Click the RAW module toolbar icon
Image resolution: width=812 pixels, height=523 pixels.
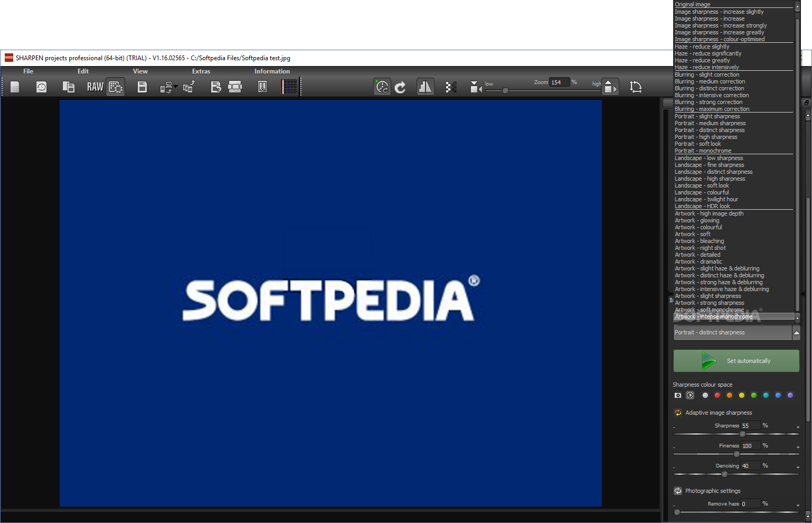point(95,87)
